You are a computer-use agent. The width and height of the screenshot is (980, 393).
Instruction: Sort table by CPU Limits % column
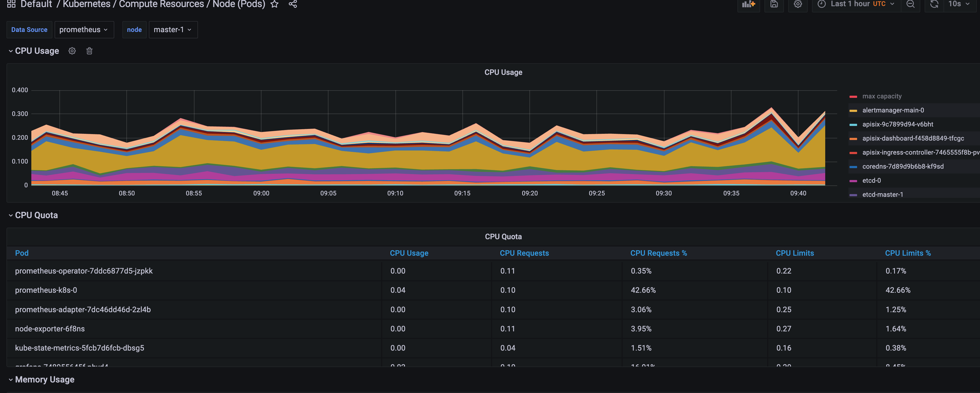point(907,253)
